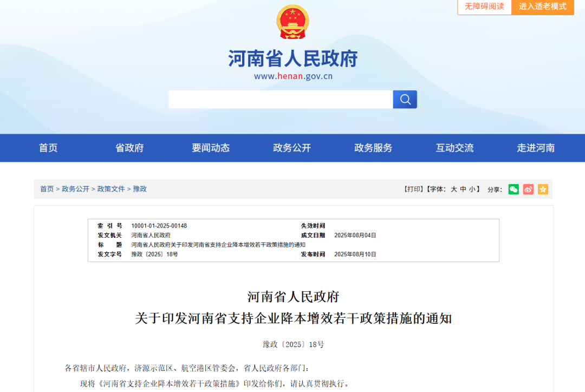Click the 无障碍阅读 accessibility button
Image resolution: width=585 pixels, height=392 pixels.
(x=484, y=7)
